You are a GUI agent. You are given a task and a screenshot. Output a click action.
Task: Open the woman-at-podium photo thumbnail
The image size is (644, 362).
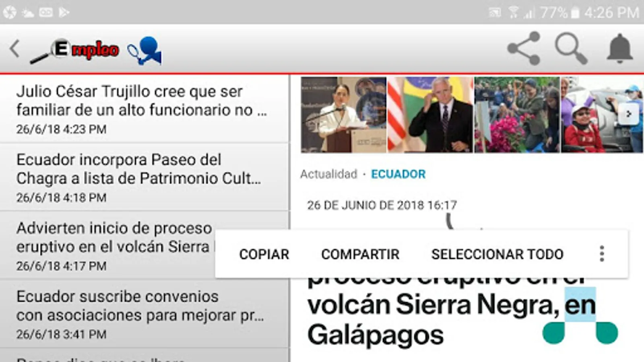(x=344, y=115)
